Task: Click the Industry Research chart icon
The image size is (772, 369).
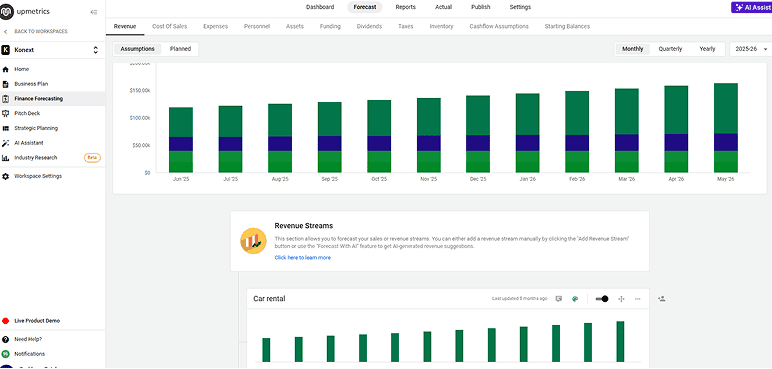Action: [x=6, y=158]
